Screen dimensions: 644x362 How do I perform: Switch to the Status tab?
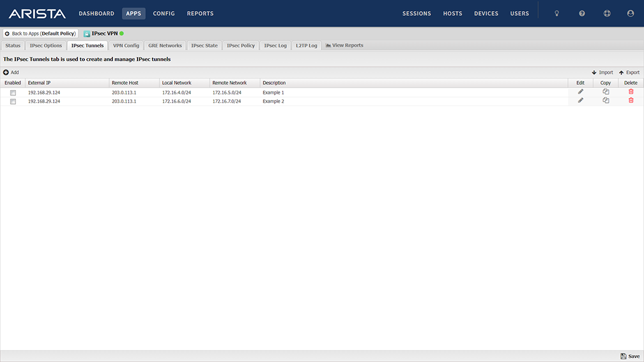(13, 46)
